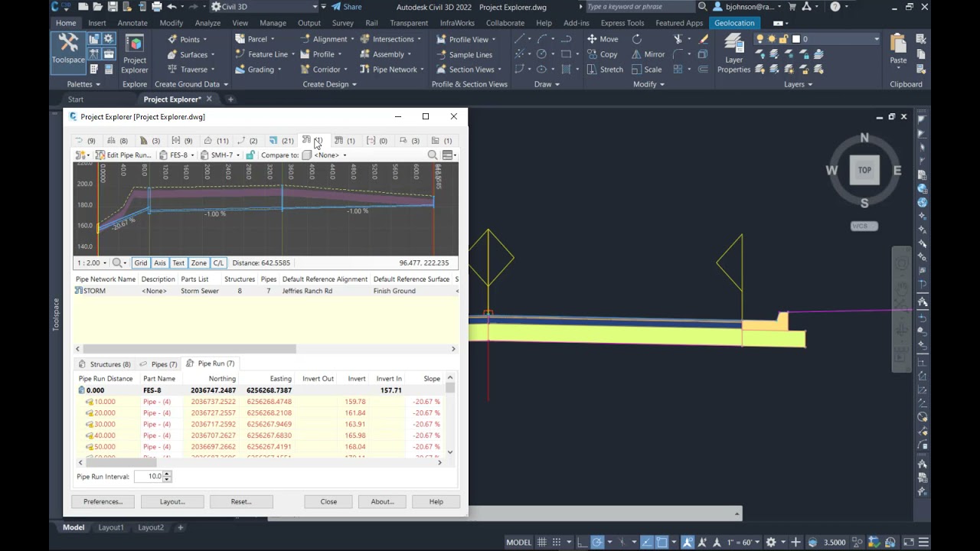Viewport: 980px width, 551px height.
Task: Open the 1 : 2.00 scale dropdown
Action: pos(92,263)
